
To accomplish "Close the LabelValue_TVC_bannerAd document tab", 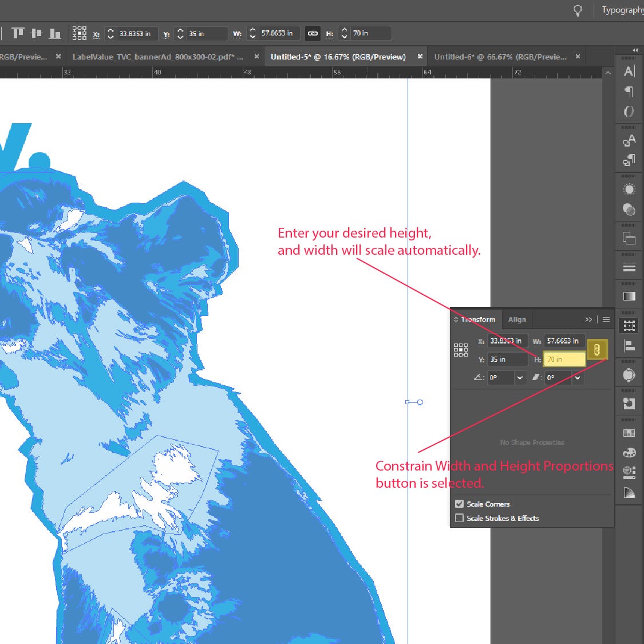I will [x=256, y=56].
